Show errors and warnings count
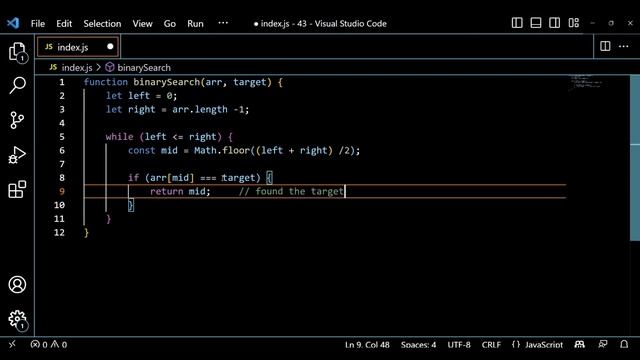 click(x=49, y=344)
